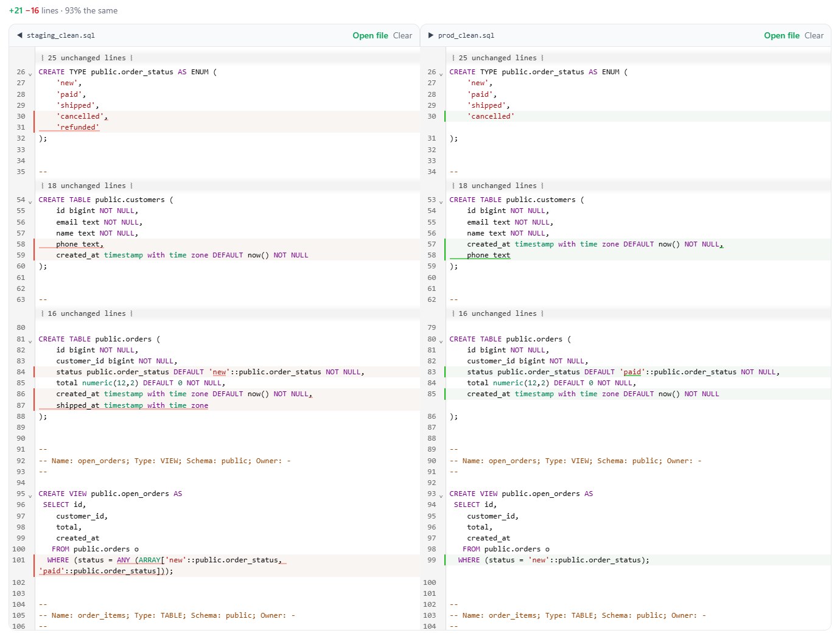Collapse fold chevron at left line 81
Screen dimensions: 840x636
point(30,341)
